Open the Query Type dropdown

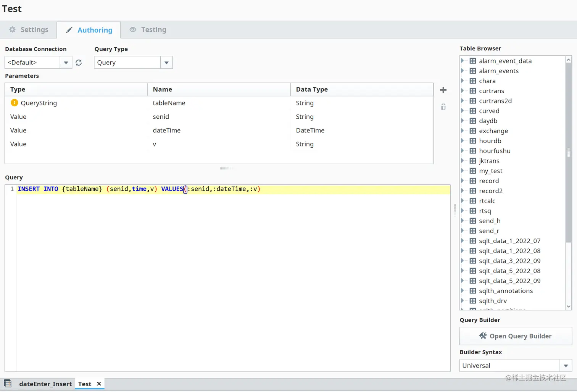pyautogui.click(x=166, y=63)
